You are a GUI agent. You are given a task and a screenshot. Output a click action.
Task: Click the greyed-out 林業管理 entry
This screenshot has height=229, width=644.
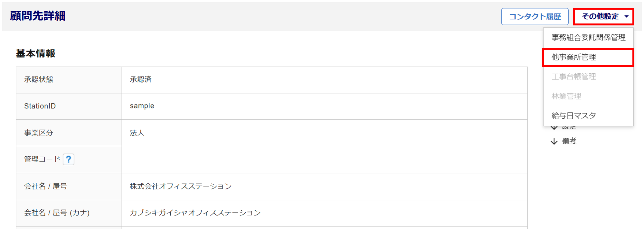tap(566, 96)
